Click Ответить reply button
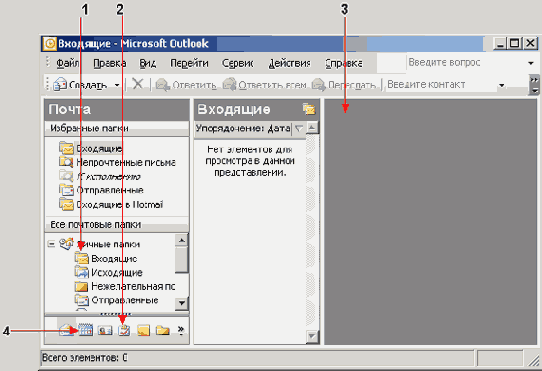This screenshot has height=371, width=542. pyautogui.click(x=186, y=84)
